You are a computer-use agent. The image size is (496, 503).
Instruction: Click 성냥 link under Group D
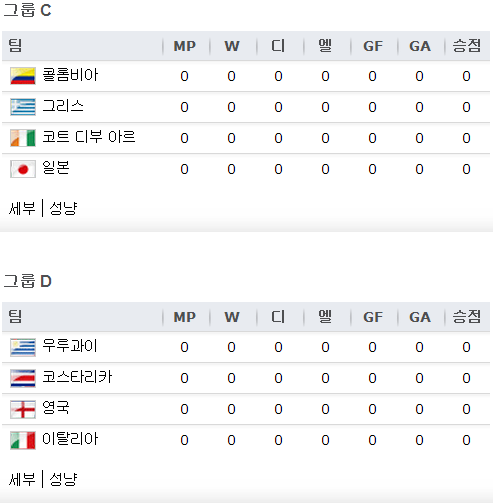(x=63, y=479)
